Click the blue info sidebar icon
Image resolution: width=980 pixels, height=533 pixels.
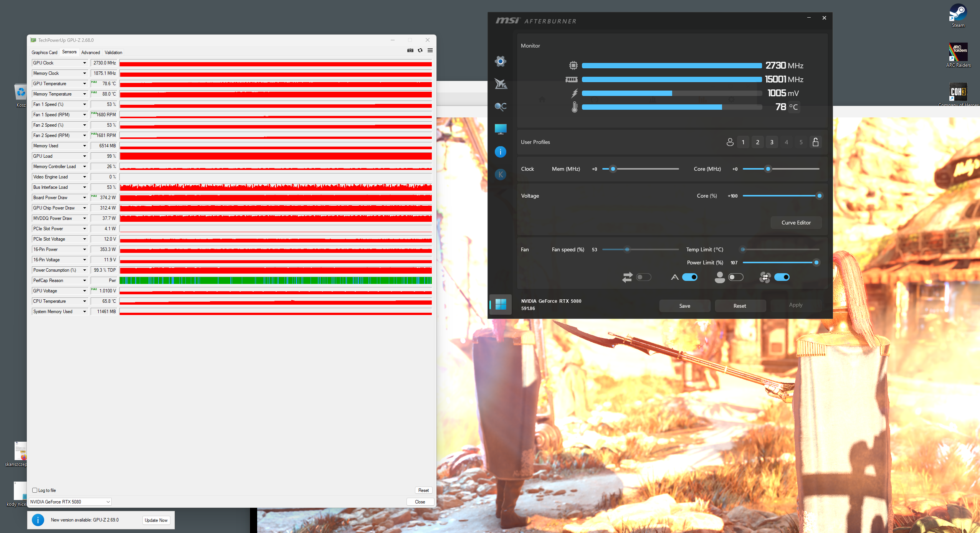[x=500, y=152]
